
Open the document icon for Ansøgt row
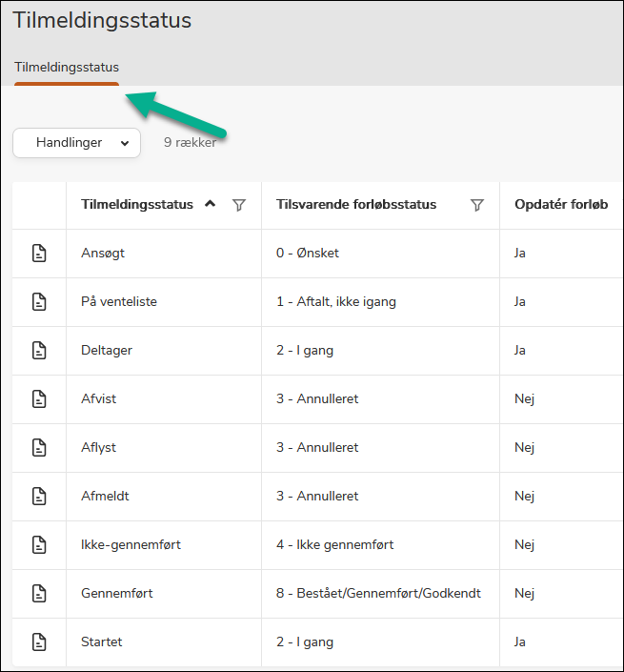(39, 254)
